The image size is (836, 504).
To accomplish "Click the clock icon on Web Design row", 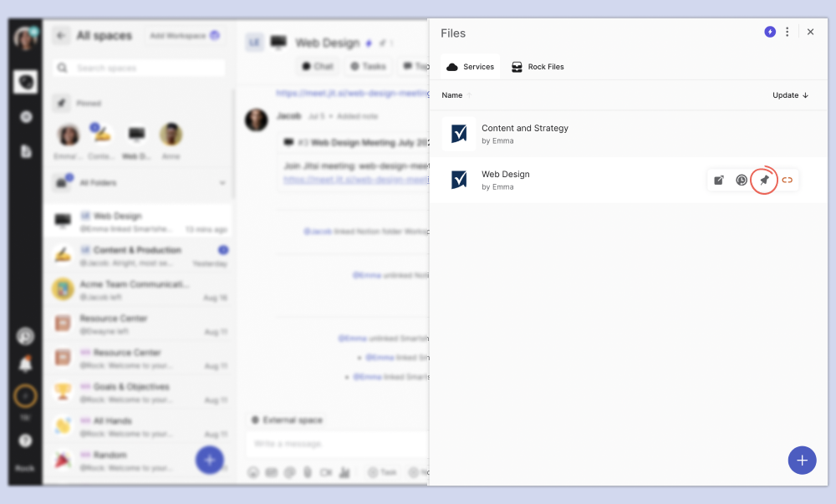I will tap(742, 180).
